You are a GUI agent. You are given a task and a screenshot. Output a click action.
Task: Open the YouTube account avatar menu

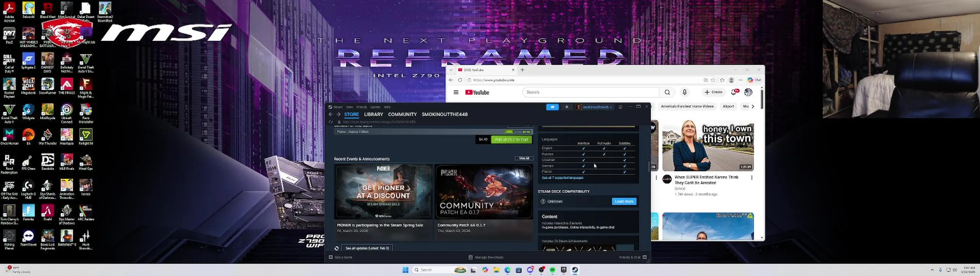[x=748, y=92]
